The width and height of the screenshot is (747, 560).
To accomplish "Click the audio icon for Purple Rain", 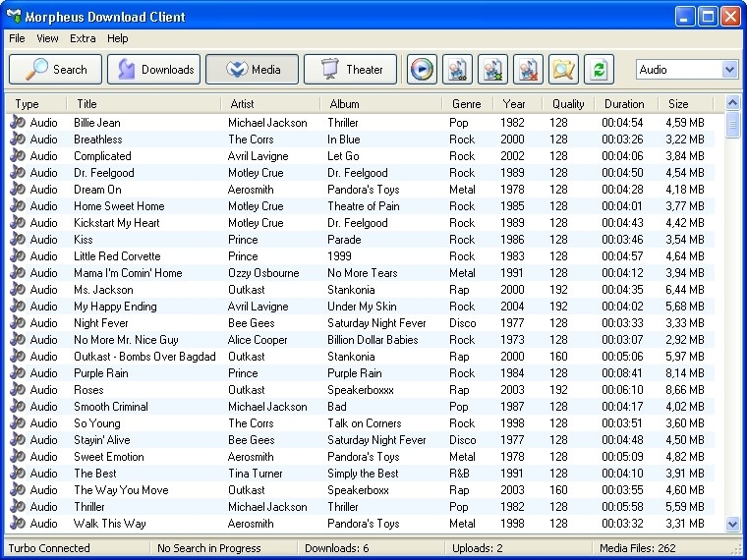I will pos(18,373).
